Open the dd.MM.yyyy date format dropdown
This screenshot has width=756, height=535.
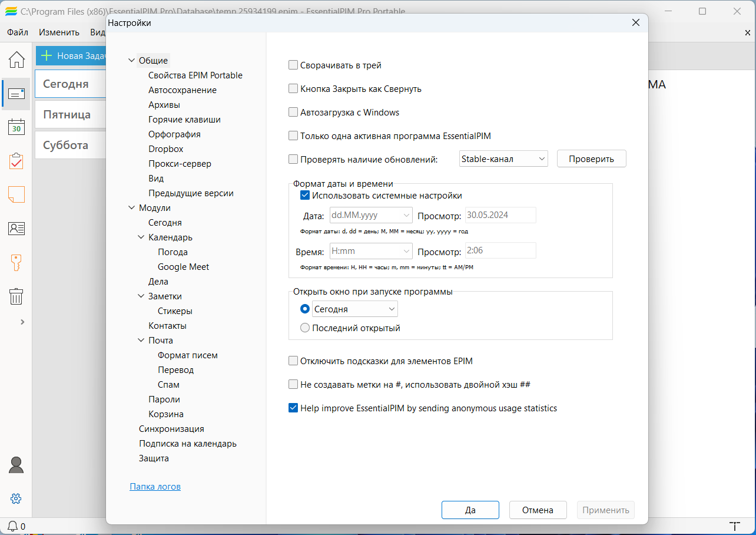[370, 215]
